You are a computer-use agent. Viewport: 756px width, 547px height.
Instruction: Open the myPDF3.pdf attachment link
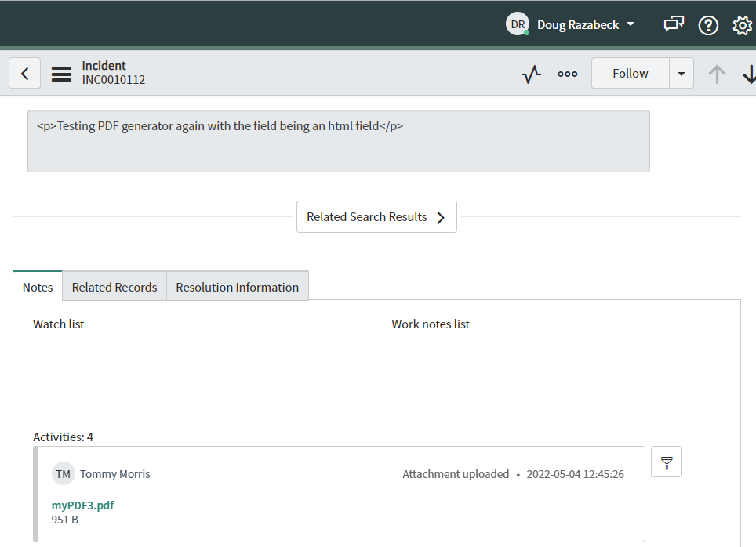click(82, 505)
